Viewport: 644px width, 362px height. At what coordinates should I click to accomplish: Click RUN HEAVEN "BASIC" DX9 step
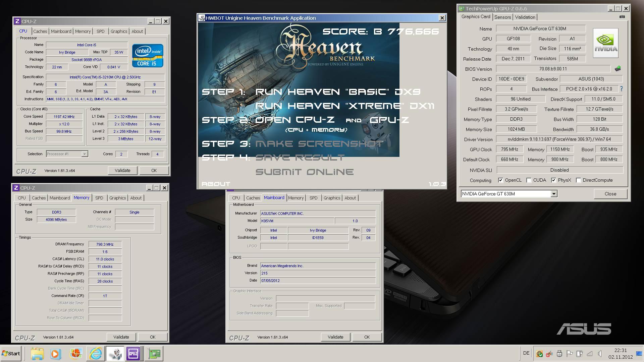pyautogui.click(x=338, y=92)
